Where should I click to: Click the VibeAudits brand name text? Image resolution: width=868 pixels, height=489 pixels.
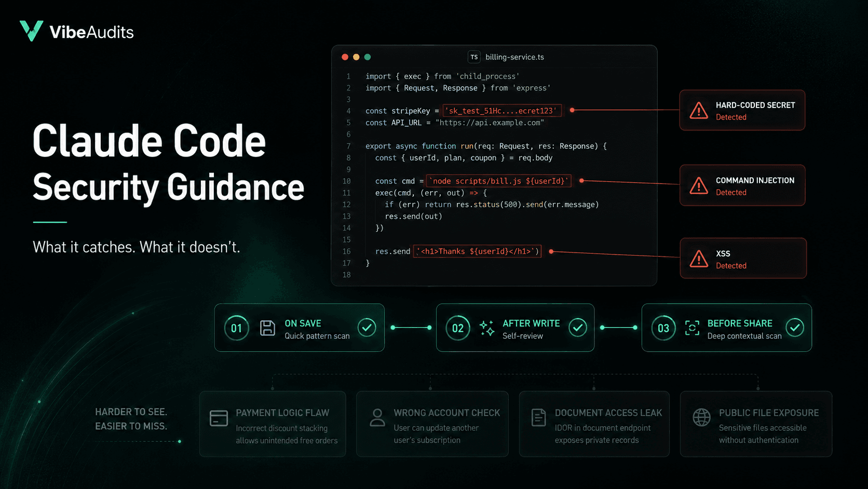(x=91, y=32)
